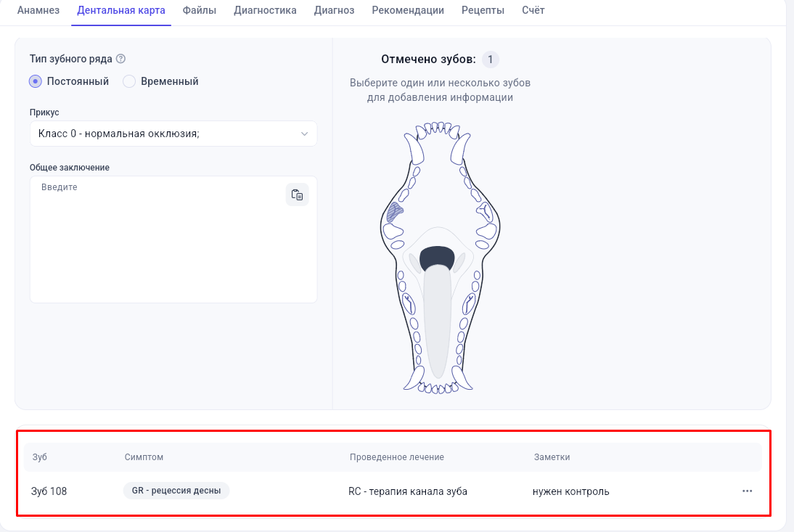Open the three-dot menu for Зуб 108
Viewport: 794px width, 532px height.
pyautogui.click(x=747, y=491)
